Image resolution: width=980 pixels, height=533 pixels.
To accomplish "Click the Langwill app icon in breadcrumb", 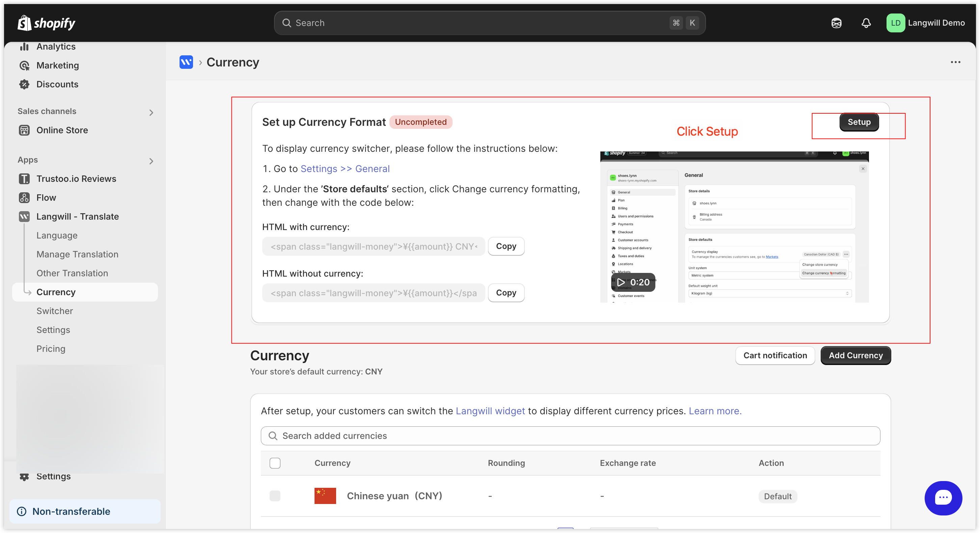I will coord(186,62).
